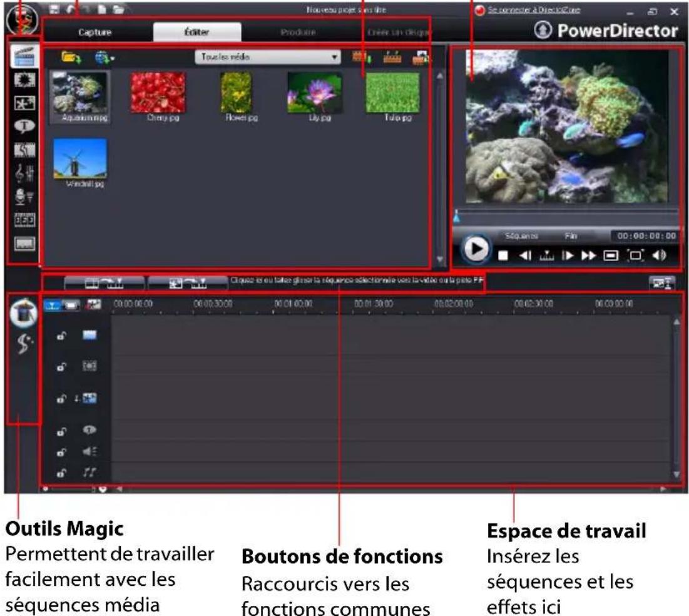Click the PiP track icon in timeline

(x=89, y=398)
